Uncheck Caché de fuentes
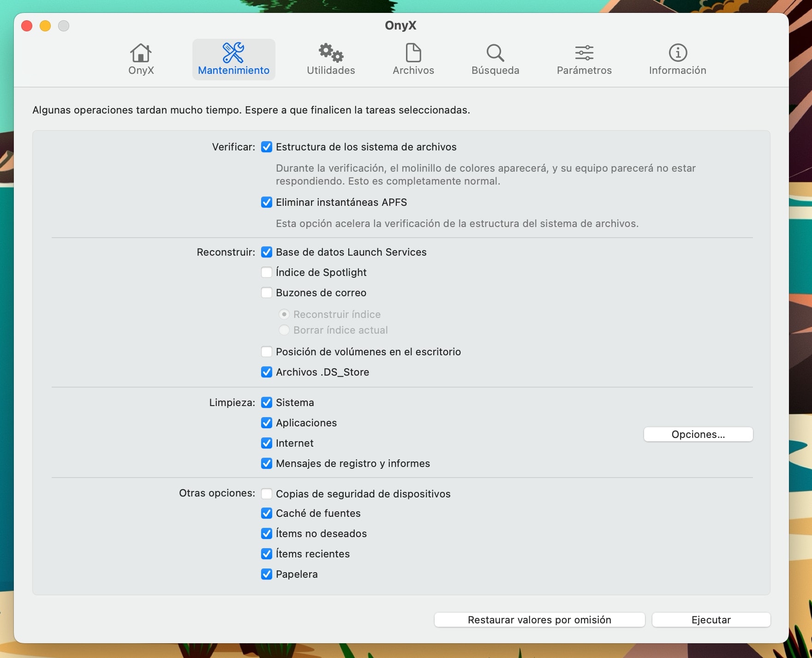 tap(267, 513)
